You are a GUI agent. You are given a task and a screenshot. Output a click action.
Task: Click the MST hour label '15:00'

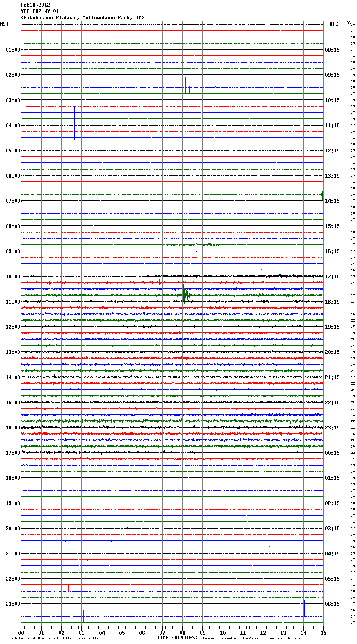click(x=13, y=403)
